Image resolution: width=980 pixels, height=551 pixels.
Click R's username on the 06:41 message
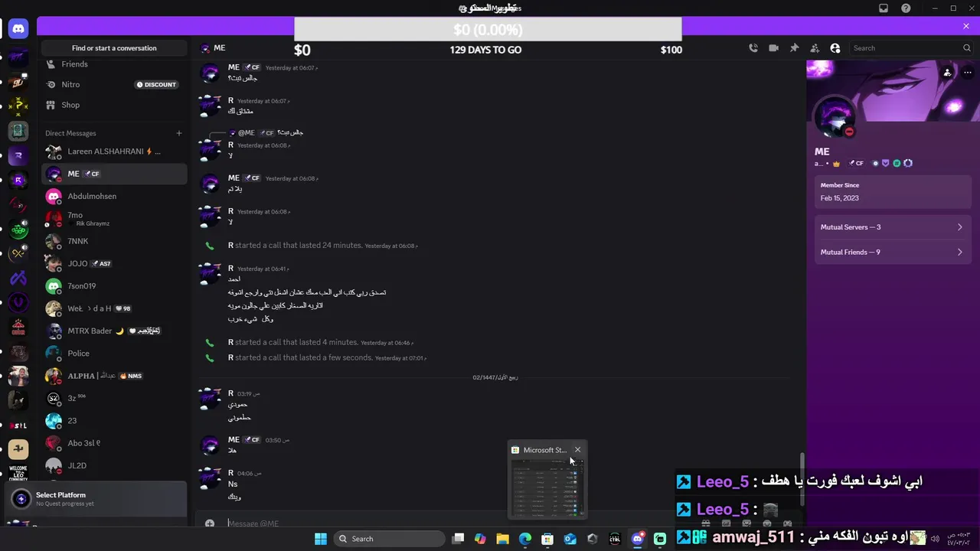click(x=230, y=269)
